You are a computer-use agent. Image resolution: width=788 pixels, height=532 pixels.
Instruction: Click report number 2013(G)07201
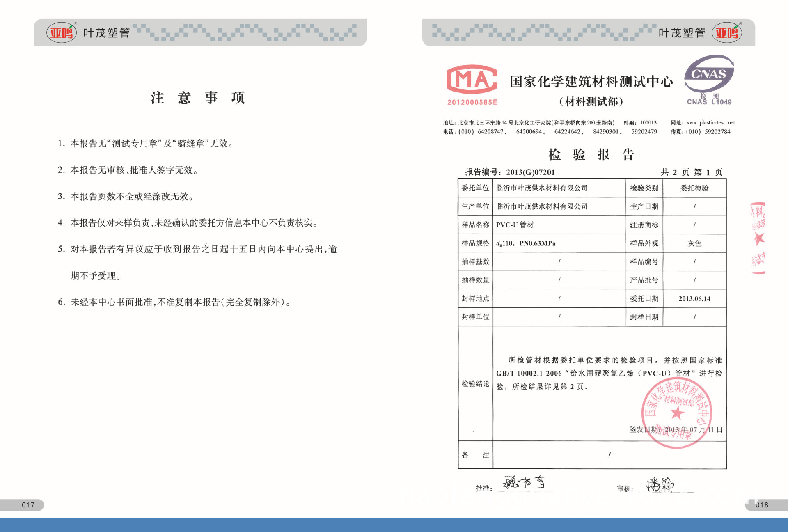click(530, 172)
